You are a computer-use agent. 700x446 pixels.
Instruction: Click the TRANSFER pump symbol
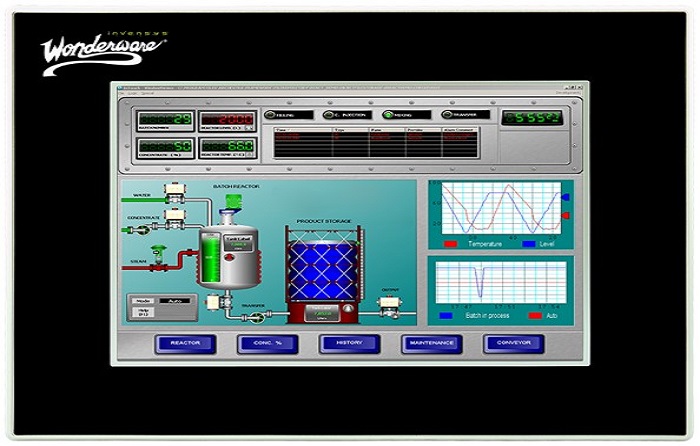[x=257, y=317]
